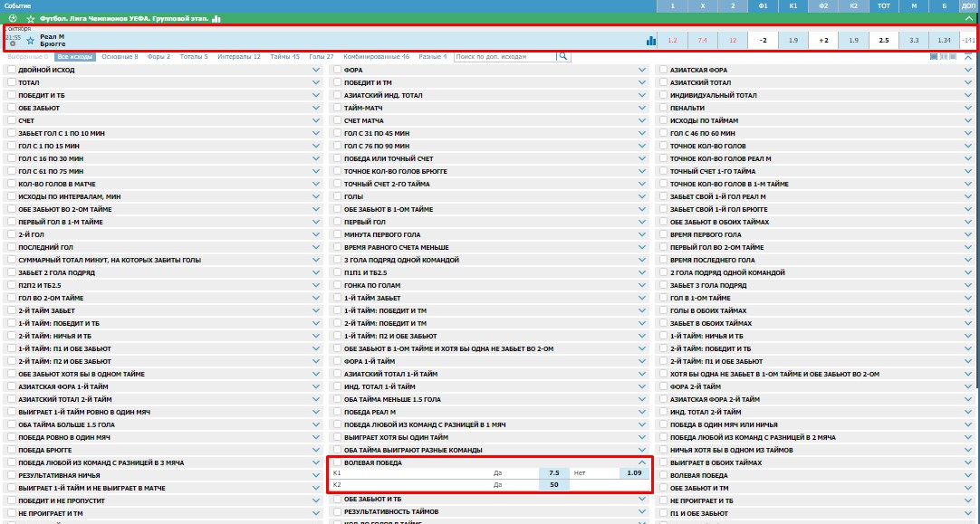
Task: Open the Выбранные 0 tab
Action: coord(27,56)
